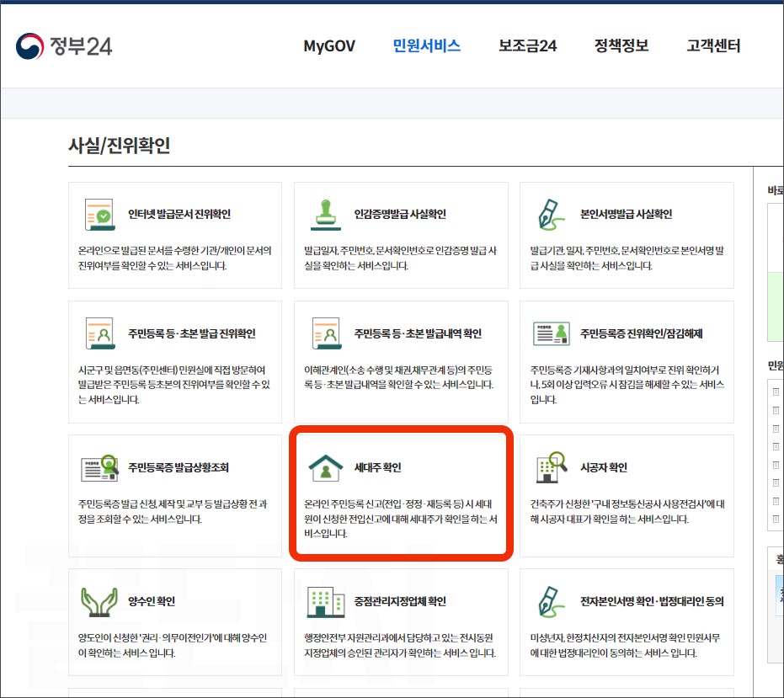The image size is (784, 698).
Task: Click the 시공자 확인 building icon
Action: pyautogui.click(x=552, y=467)
